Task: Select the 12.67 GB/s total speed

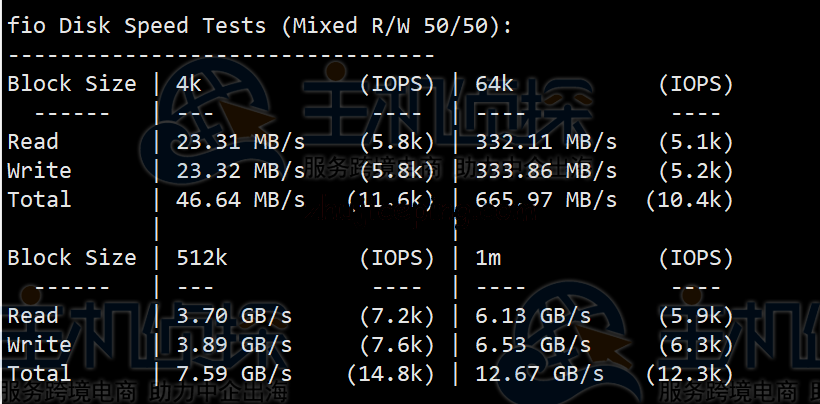Action: pyautogui.click(x=540, y=374)
